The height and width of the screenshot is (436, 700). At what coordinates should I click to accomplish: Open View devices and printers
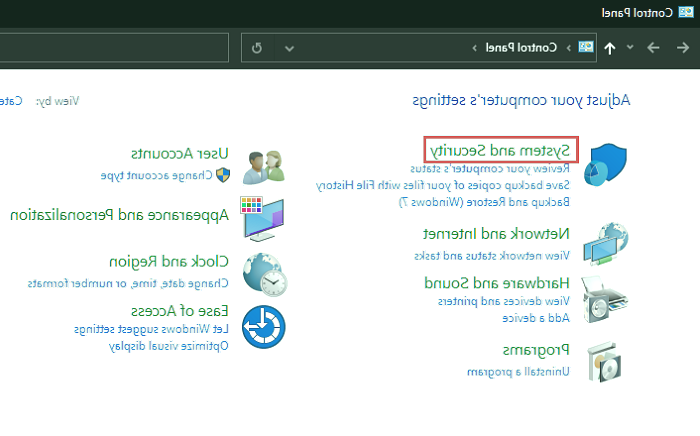tap(504, 301)
